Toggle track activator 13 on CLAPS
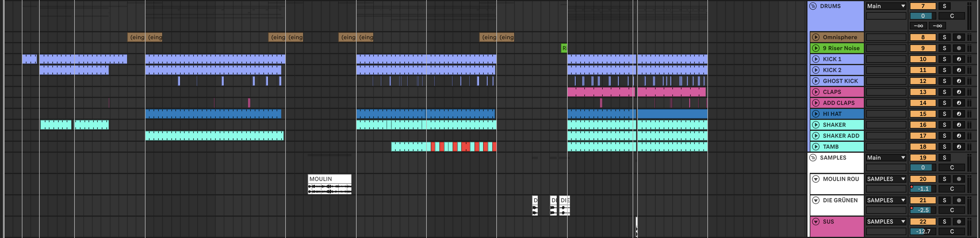The width and height of the screenshot is (980, 238). tap(923, 92)
